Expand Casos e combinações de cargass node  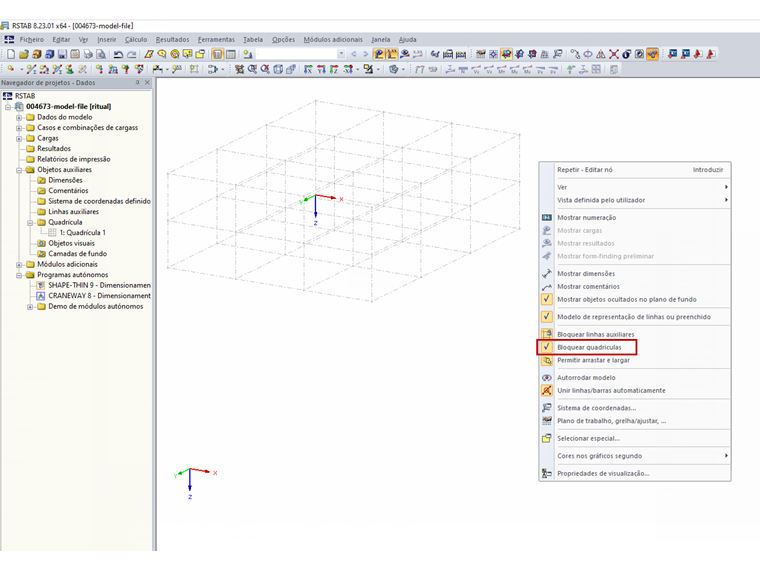[19, 128]
